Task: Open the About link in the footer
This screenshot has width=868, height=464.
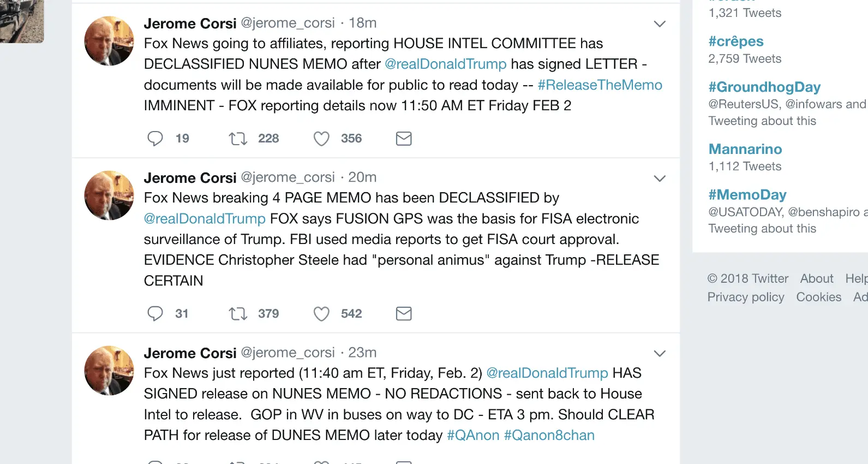Action: (x=817, y=279)
